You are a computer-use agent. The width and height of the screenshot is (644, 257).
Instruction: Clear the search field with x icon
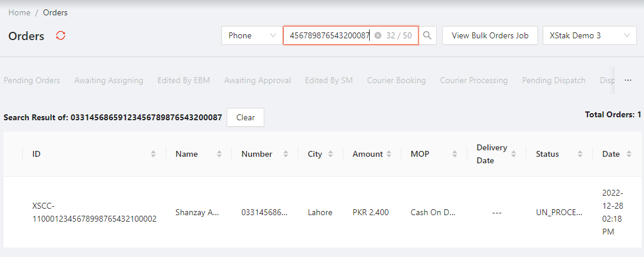(x=378, y=35)
